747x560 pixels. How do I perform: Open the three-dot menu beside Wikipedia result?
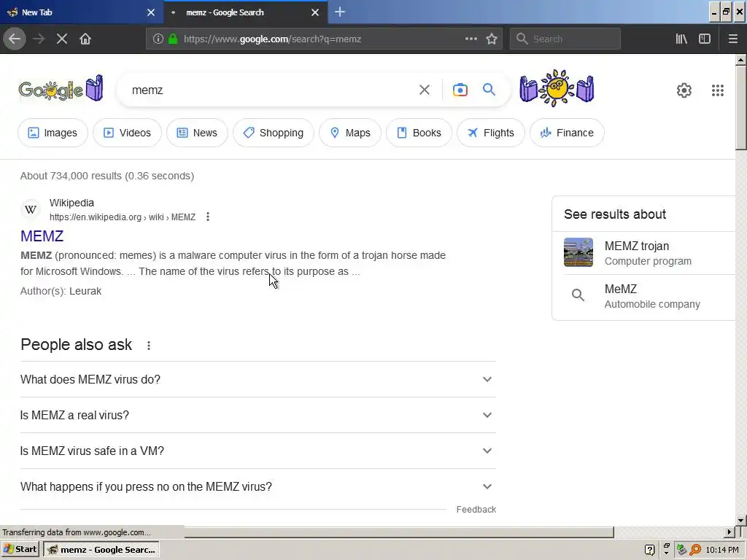click(208, 217)
